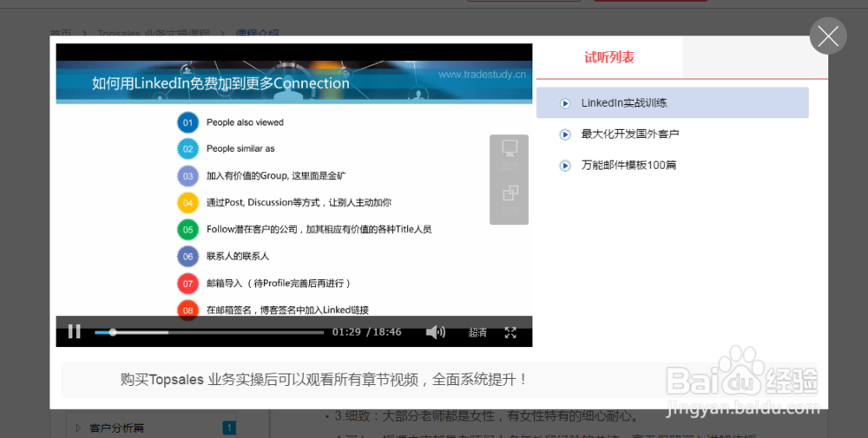Click the play icon beside 最大化开发国外客户
This screenshot has width=868, height=438.
pyautogui.click(x=565, y=134)
